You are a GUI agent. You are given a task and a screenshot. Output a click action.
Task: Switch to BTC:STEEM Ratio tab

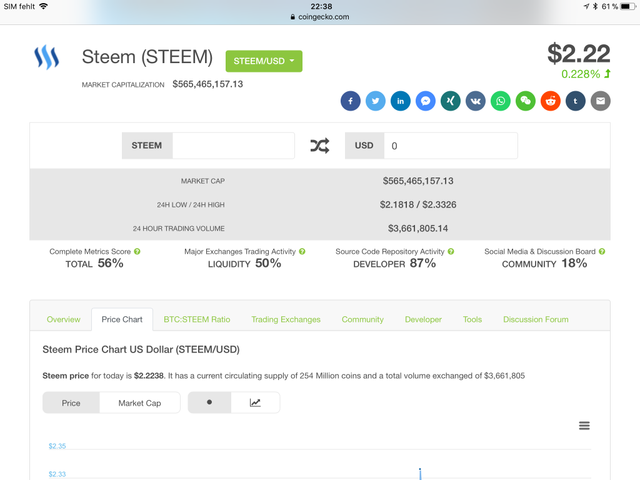point(197,320)
